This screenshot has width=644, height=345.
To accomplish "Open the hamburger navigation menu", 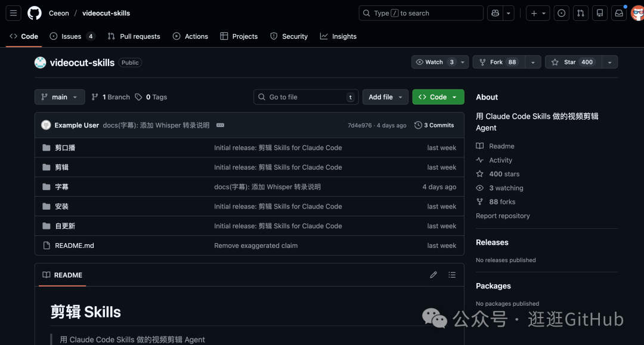I will 14,13.
